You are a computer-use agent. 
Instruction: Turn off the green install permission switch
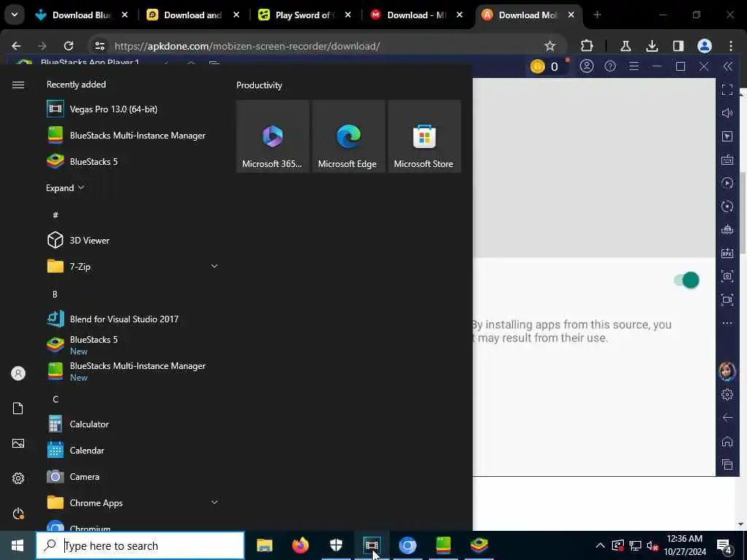pyautogui.click(x=686, y=280)
